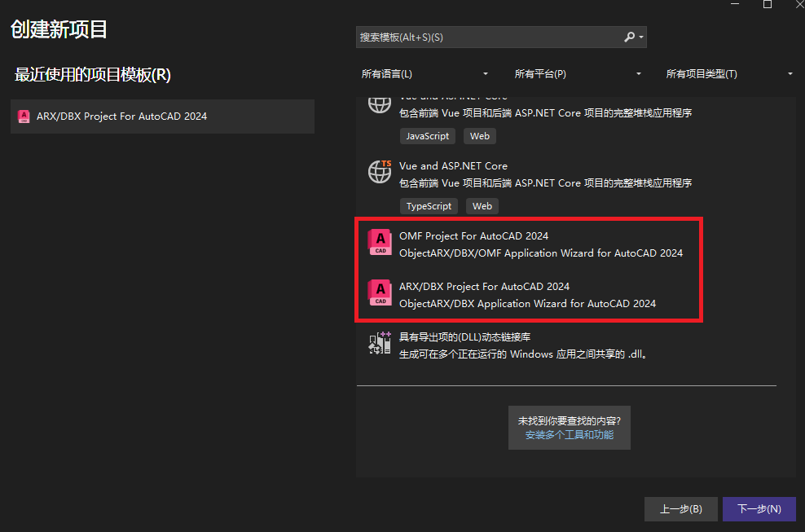Open the 所有平台(P) platform filter dropdown

[578, 74]
